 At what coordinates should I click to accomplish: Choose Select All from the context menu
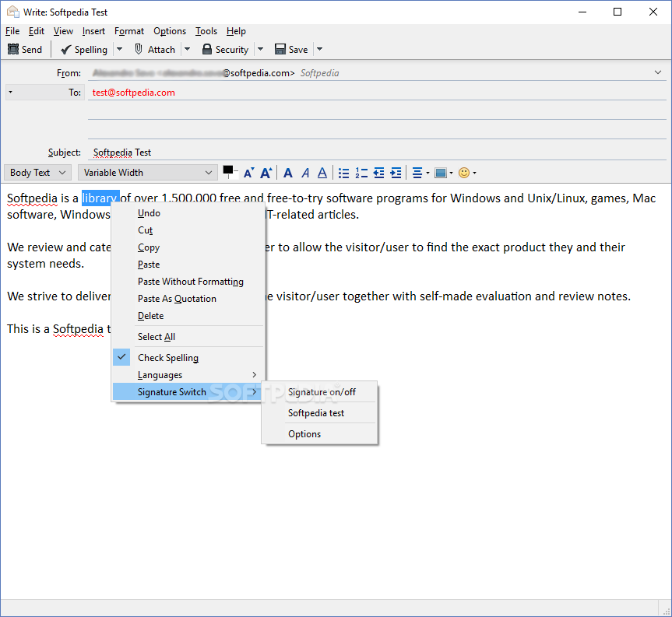pos(188,337)
